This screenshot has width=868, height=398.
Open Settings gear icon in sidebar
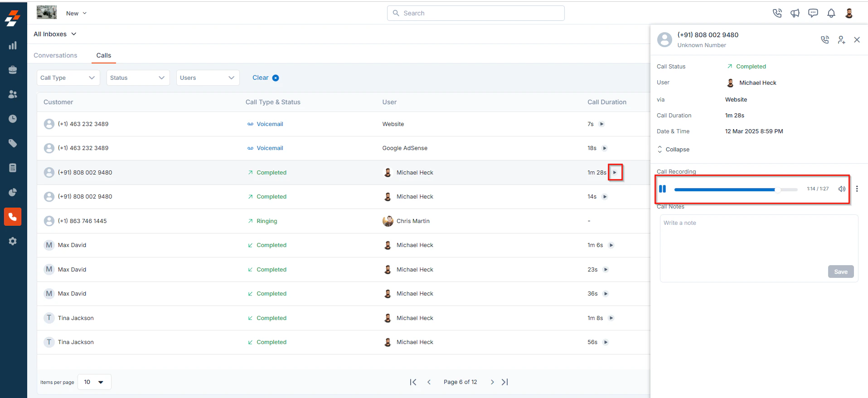pos(13,241)
